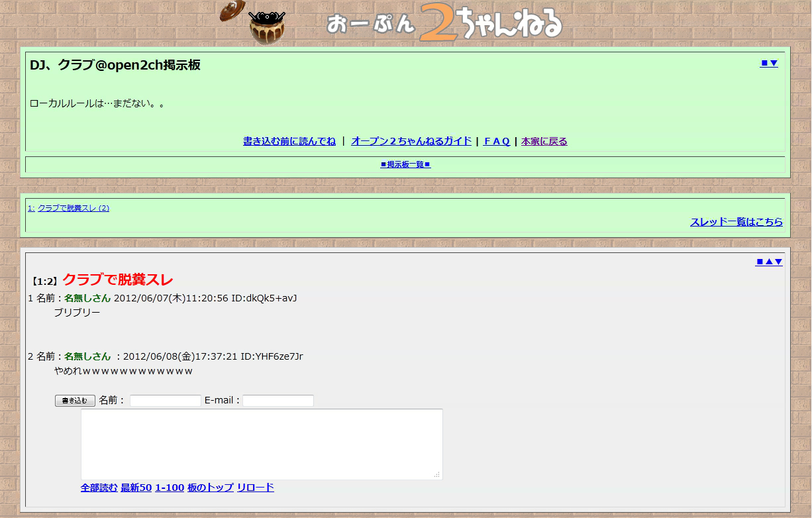Jump using ■▼ link in board header

click(x=769, y=63)
